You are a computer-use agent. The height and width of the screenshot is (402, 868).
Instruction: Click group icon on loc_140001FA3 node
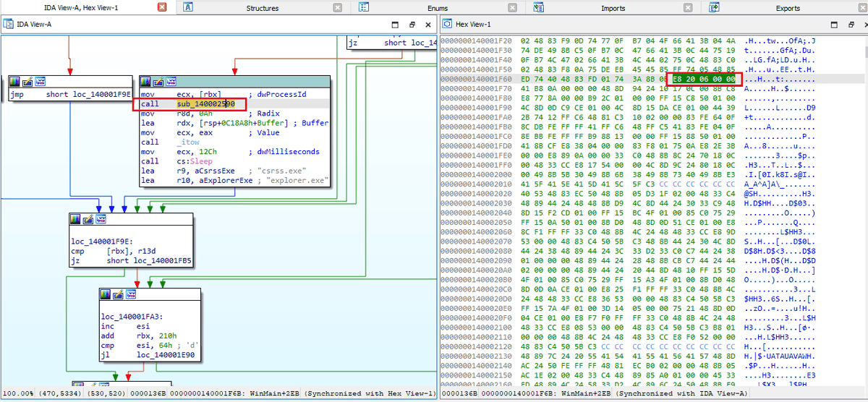129,294
